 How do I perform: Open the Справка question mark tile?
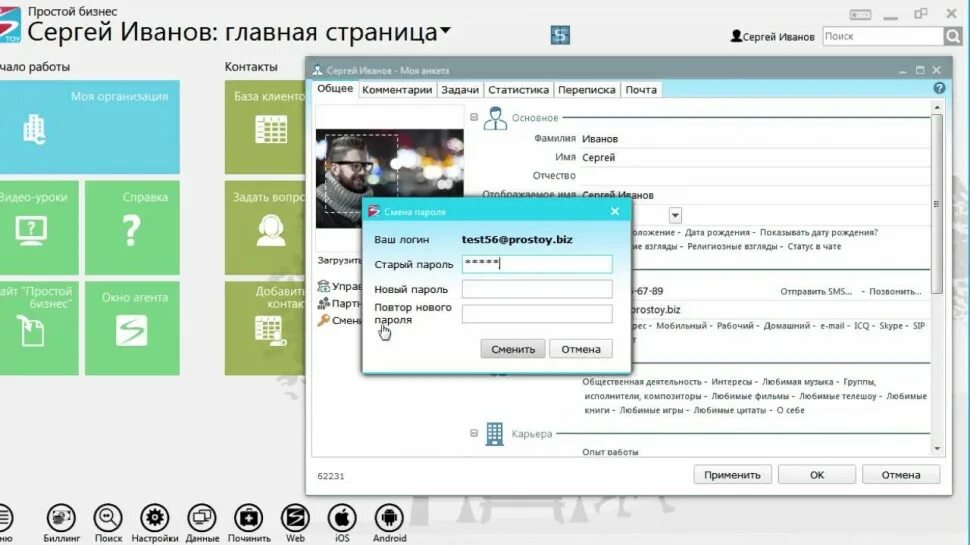132,228
